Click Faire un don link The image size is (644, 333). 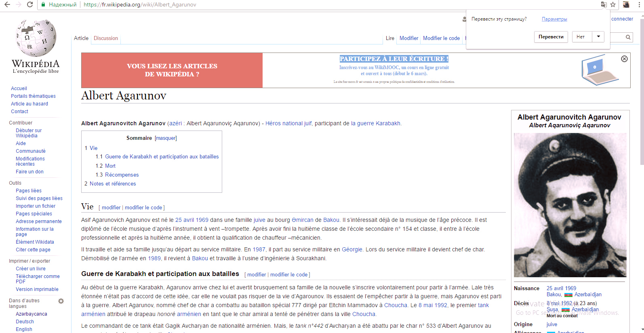[x=29, y=172]
